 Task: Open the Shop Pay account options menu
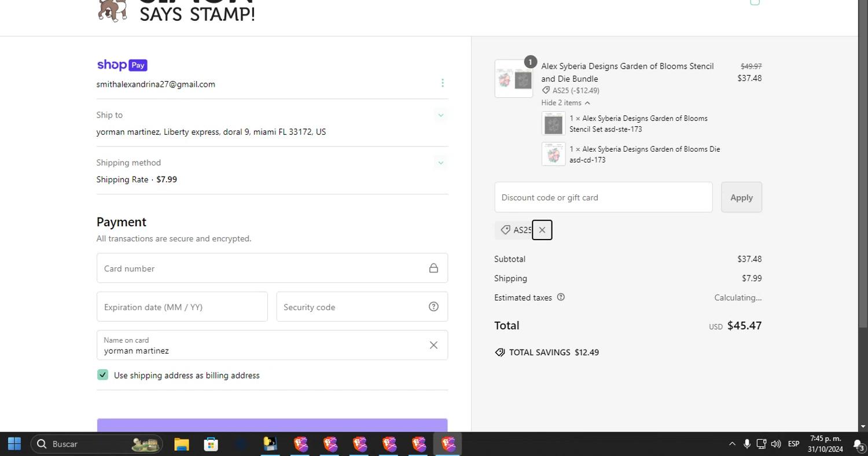click(443, 83)
